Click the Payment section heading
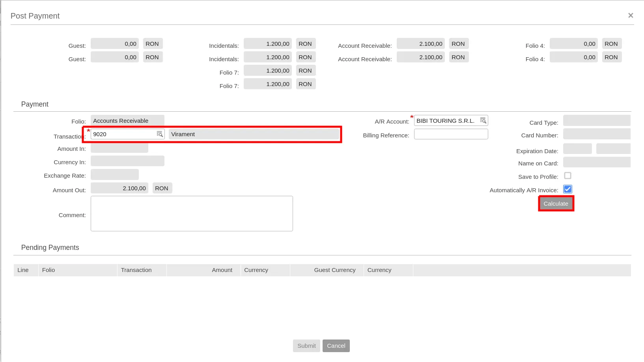The width and height of the screenshot is (644, 362). pyautogui.click(x=35, y=104)
